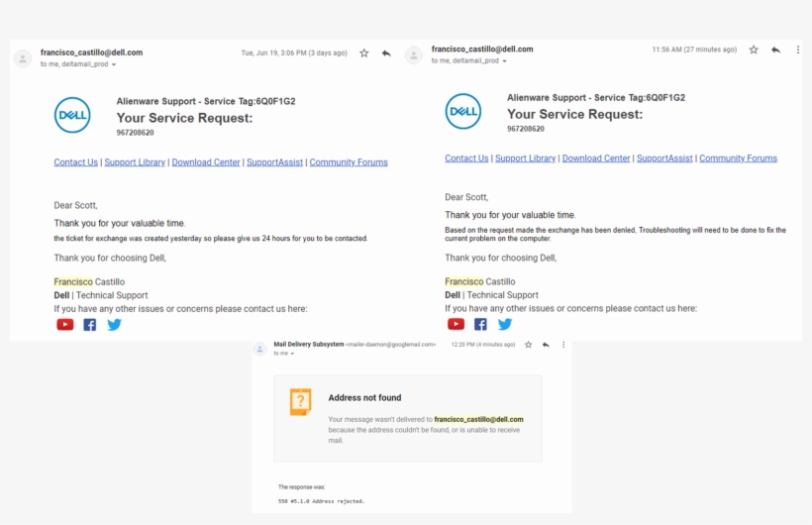Viewport: 812px width, 525px height.
Task: Click highlighted francisco_castillo@dell.com in bounce notice
Action: pos(478,419)
